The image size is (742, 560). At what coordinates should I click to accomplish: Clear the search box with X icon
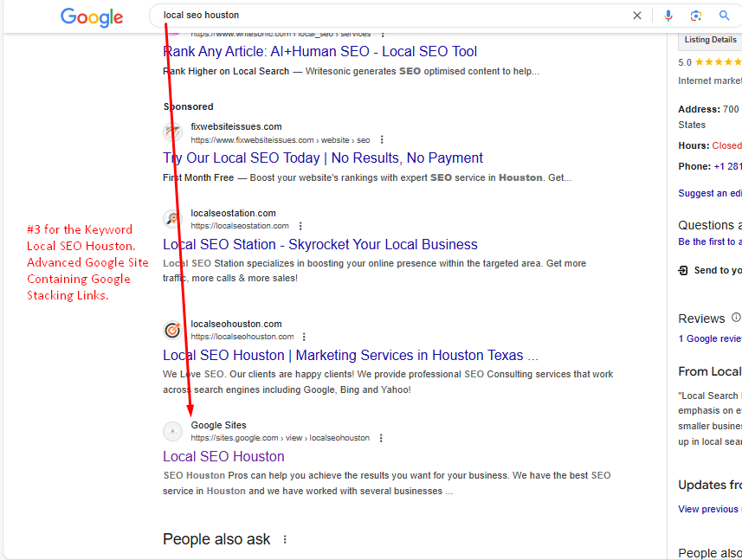coord(637,16)
